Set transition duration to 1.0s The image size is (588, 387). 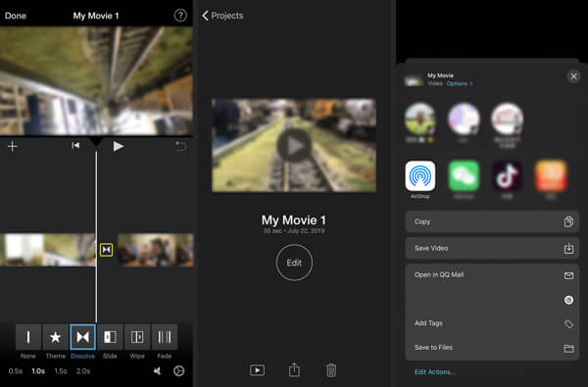coord(38,371)
